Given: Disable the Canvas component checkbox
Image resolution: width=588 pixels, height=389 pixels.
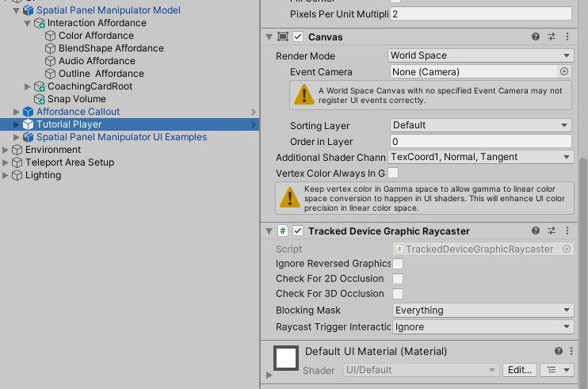Looking at the screenshot, I should [298, 36].
